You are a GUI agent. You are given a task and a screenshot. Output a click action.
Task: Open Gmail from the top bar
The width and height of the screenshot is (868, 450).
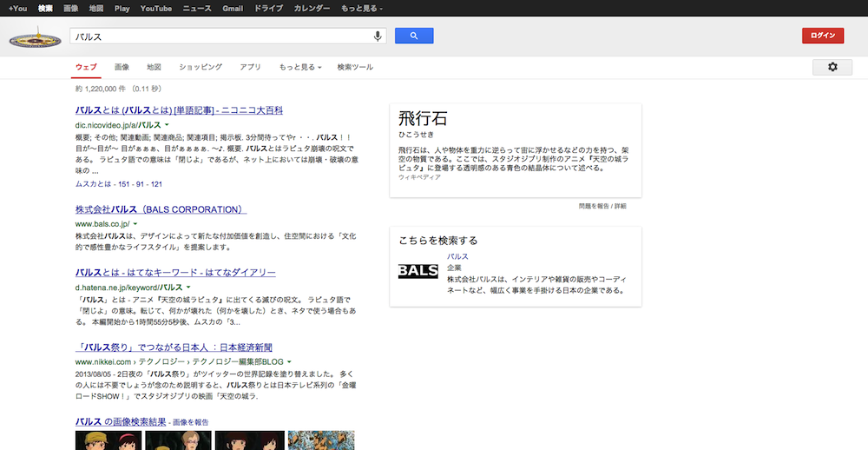click(233, 8)
